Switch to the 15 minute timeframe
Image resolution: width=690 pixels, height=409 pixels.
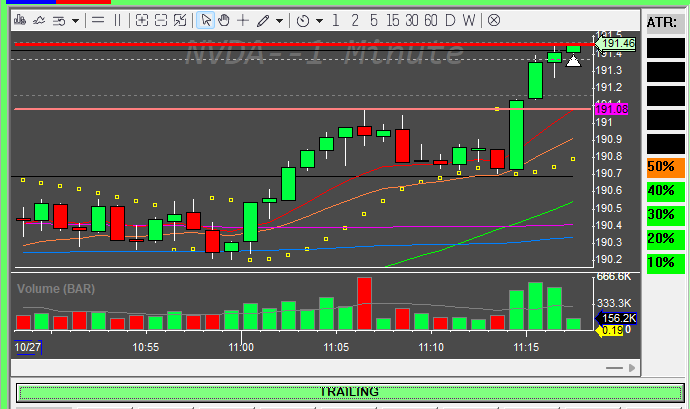[x=392, y=20]
